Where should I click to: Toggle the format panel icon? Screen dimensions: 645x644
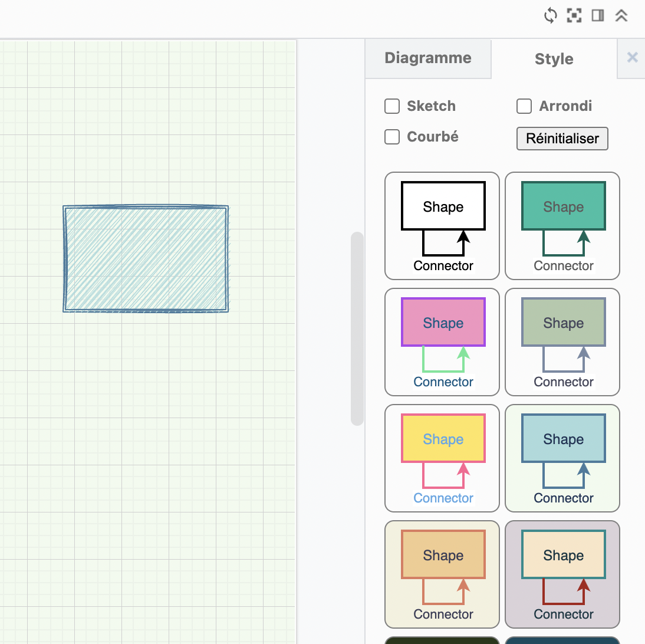tap(598, 16)
